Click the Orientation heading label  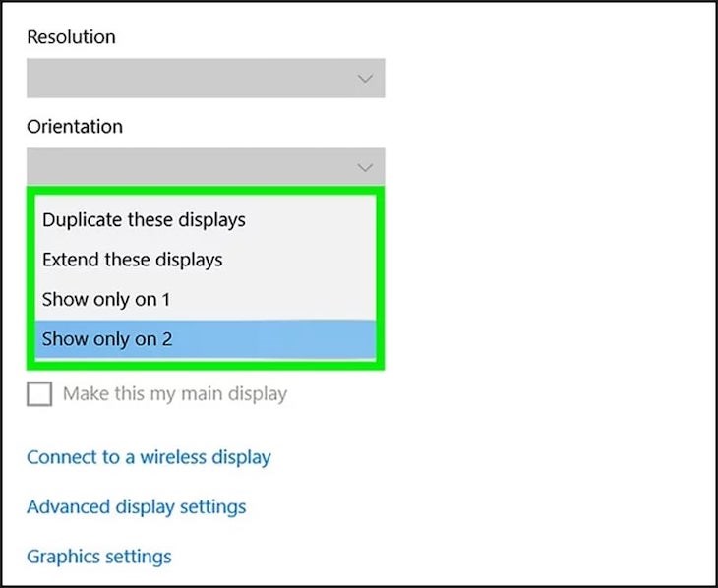pyautogui.click(x=75, y=127)
